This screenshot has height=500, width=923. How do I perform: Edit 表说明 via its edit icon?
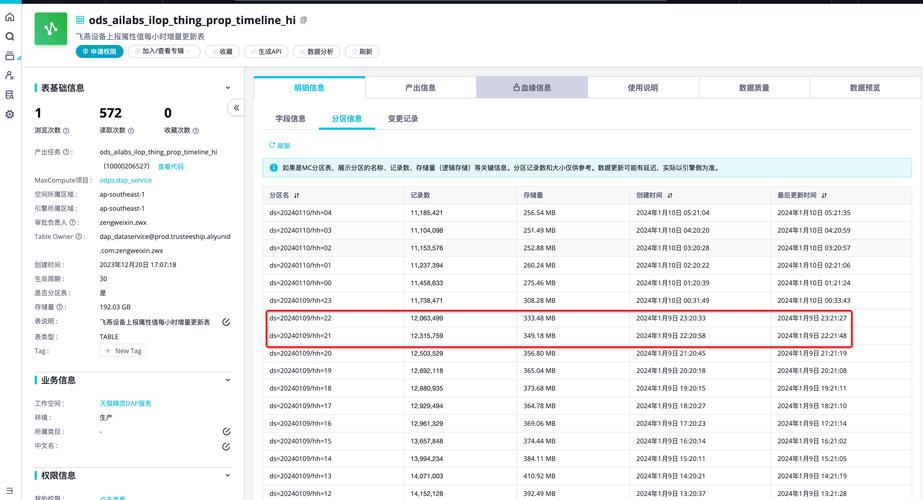(x=226, y=322)
